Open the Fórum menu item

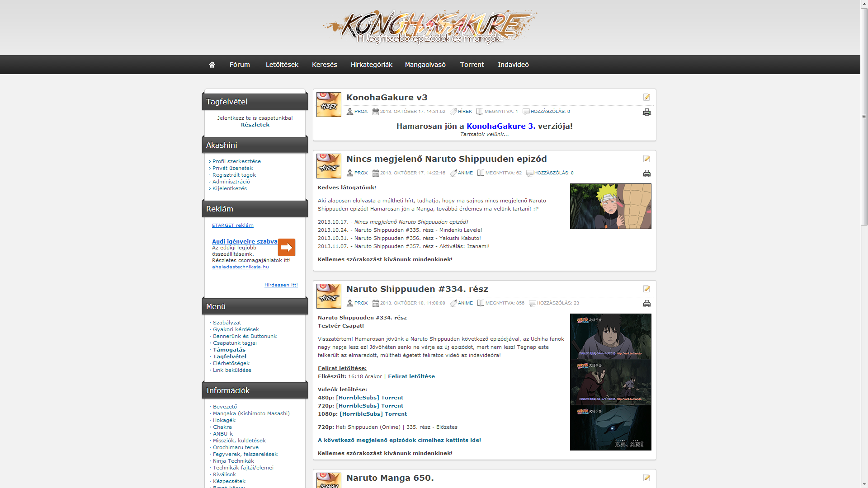point(240,65)
